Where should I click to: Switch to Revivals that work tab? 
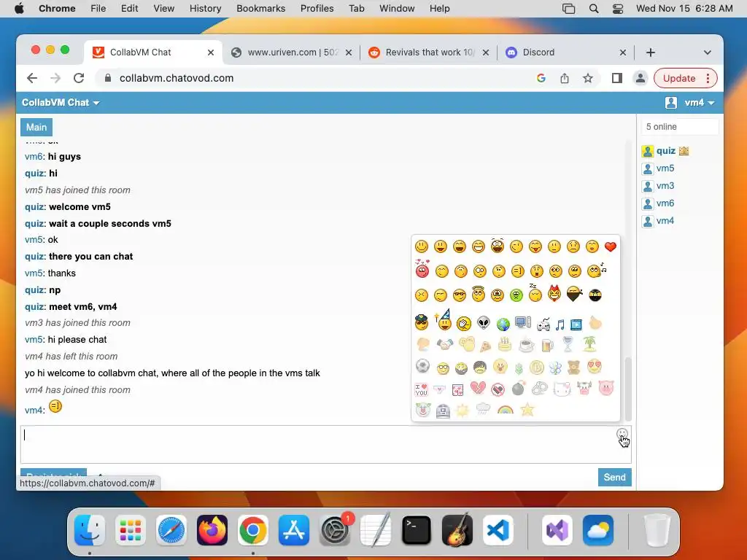tap(429, 52)
